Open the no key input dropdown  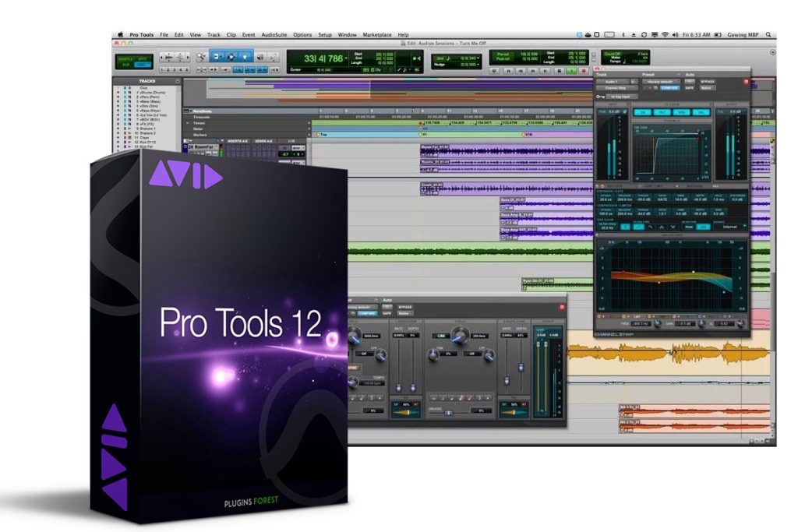click(x=622, y=97)
